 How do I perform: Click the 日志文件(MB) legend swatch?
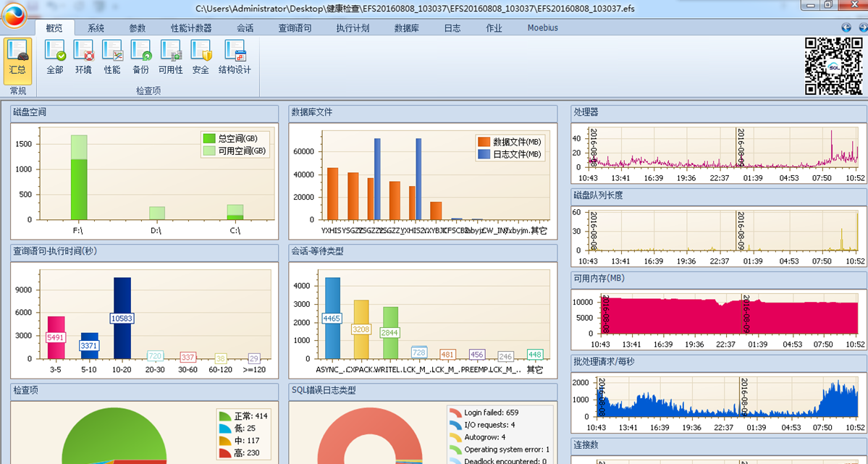pos(484,154)
